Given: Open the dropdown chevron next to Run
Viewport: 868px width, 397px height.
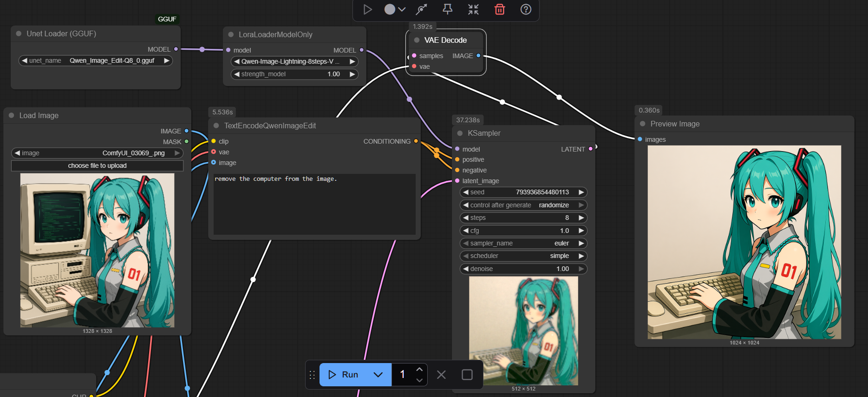Looking at the screenshot, I should 378,375.
